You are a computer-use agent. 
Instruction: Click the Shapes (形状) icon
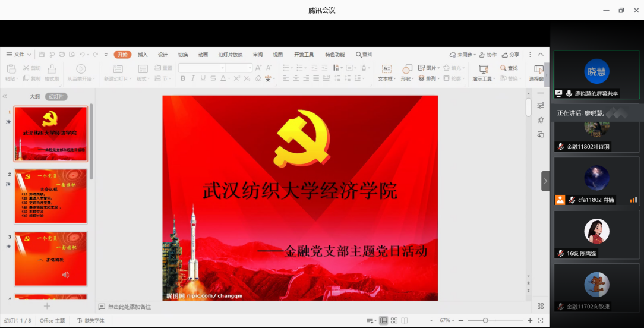(x=406, y=73)
